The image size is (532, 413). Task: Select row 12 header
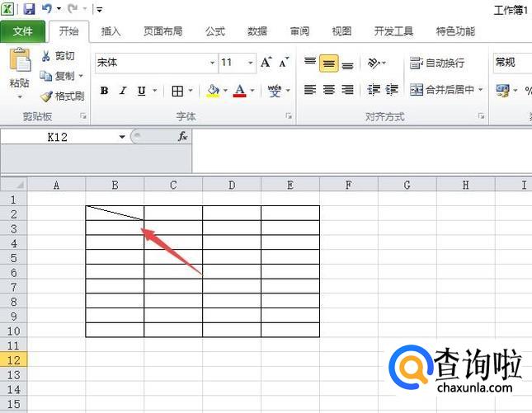coord(13,359)
